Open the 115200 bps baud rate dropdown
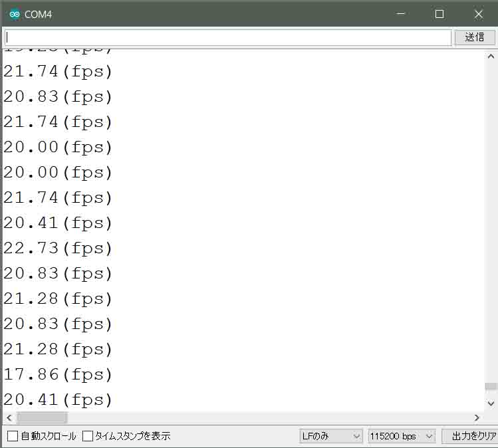 pyautogui.click(x=401, y=436)
